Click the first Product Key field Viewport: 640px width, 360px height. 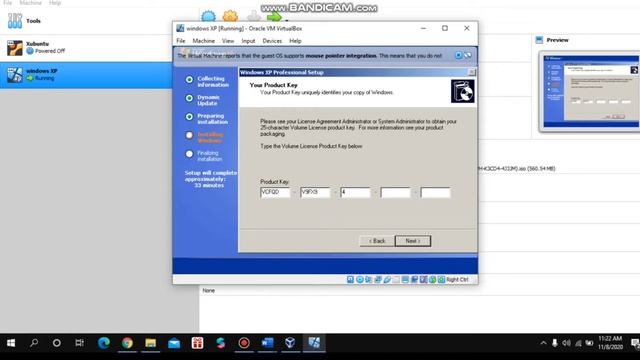click(275, 192)
